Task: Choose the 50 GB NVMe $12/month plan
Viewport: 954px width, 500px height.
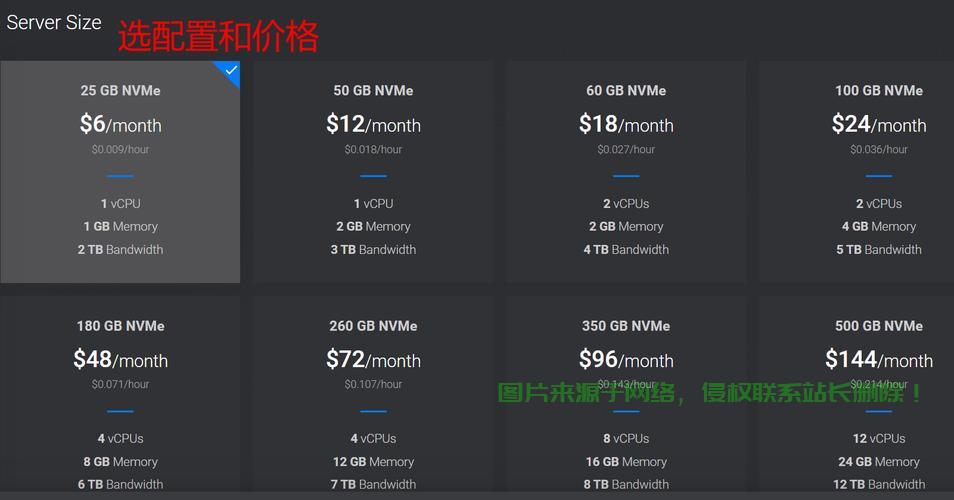Action: coord(373,124)
